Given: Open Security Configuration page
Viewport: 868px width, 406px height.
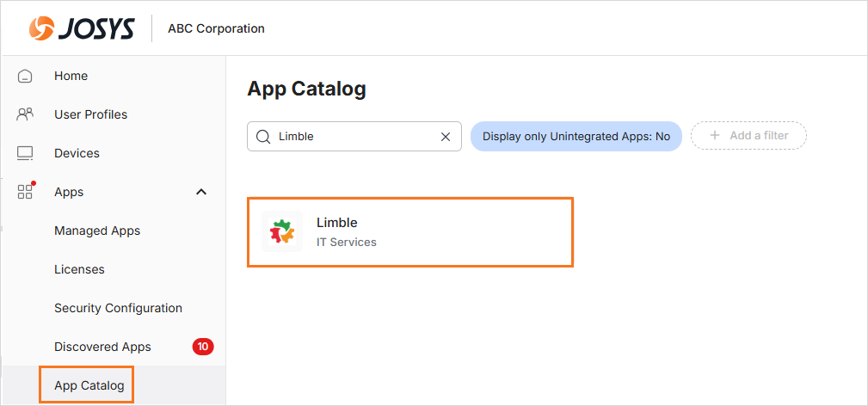Looking at the screenshot, I should [x=118, y=308].
